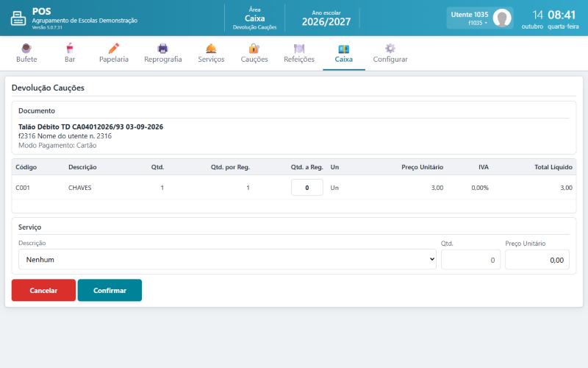This screenshot has width=588, height=368.
Task: Expand the Utente 1035 user dropdown
Action: 480,18
